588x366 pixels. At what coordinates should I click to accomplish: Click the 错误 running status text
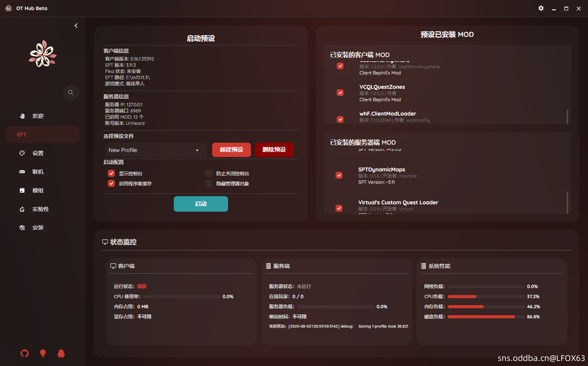(x=142, y=287)
